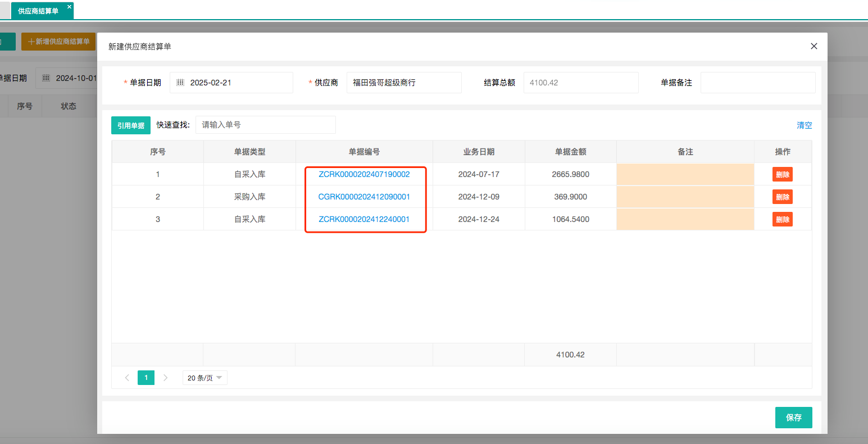The image size is (868, 444).
Task: Switch to the 供应商结算单 tab
Action: [x=38, y=11]
